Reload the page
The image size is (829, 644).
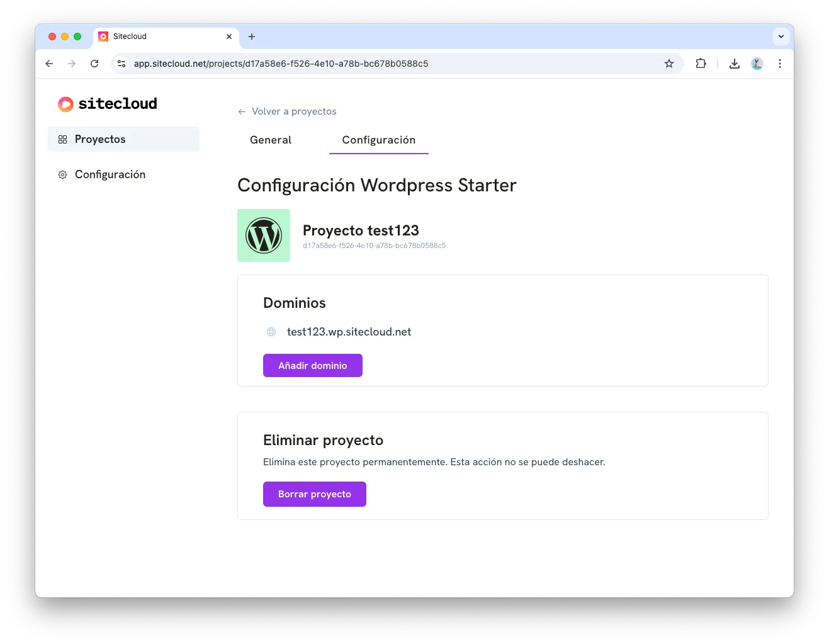pos(94,64)
